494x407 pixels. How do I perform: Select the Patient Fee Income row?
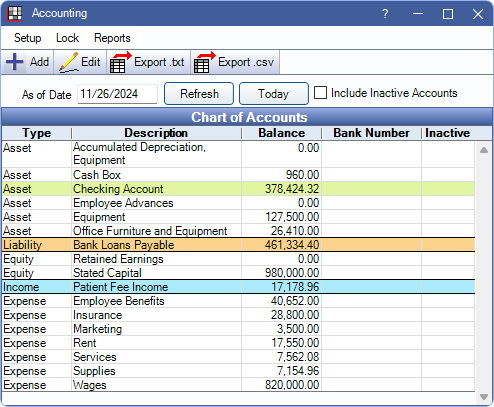[238, 287]
